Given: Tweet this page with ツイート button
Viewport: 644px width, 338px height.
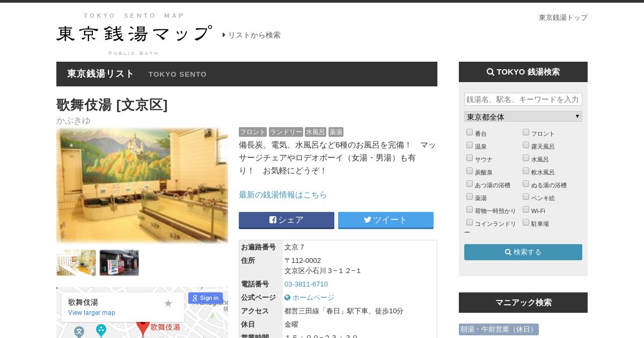Looking at the screenshot, I should tap(386, 220).
